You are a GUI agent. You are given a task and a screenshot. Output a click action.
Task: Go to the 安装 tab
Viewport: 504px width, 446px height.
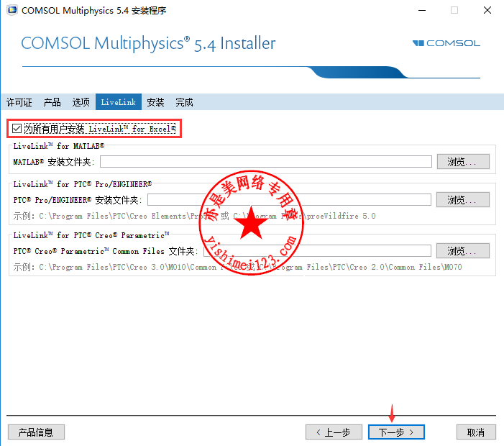[x=155, y=102]
